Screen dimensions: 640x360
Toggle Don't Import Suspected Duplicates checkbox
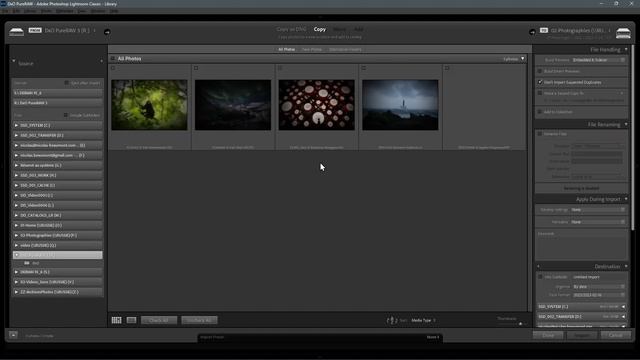pos(540,82)
